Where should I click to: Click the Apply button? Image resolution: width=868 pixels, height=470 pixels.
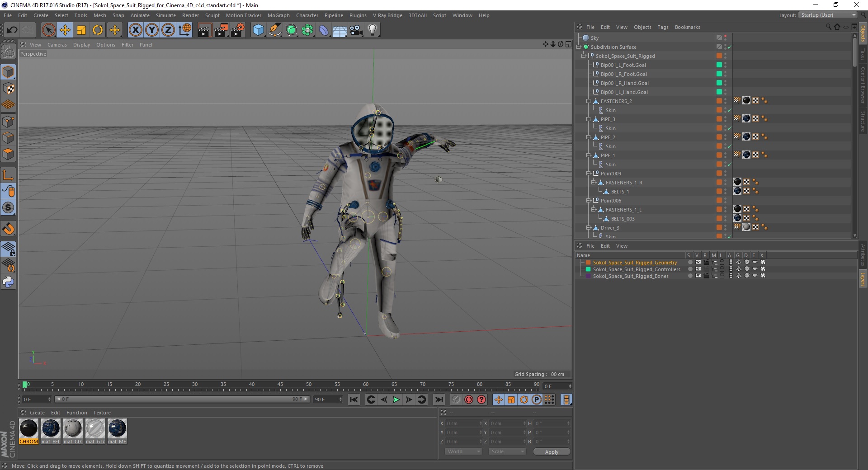552,452
